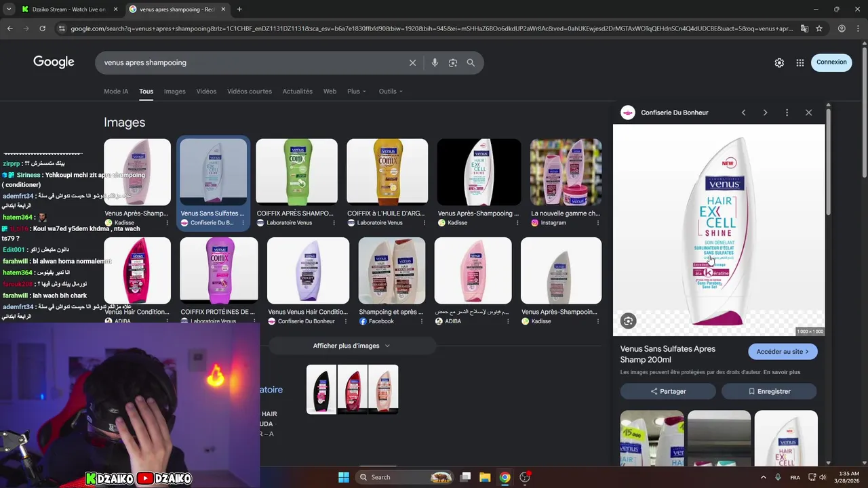Select the Images search tab
868x488 pixels.
(174, 91)
